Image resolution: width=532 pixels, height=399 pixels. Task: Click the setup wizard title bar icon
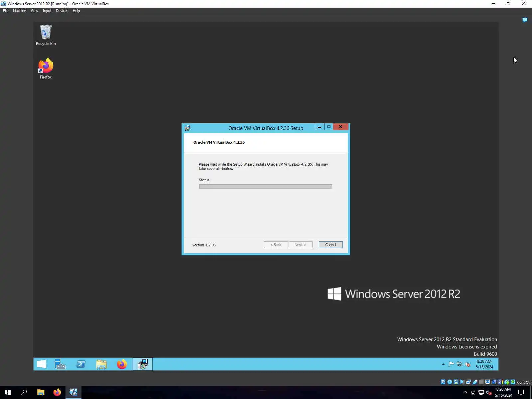pos(188,128)
